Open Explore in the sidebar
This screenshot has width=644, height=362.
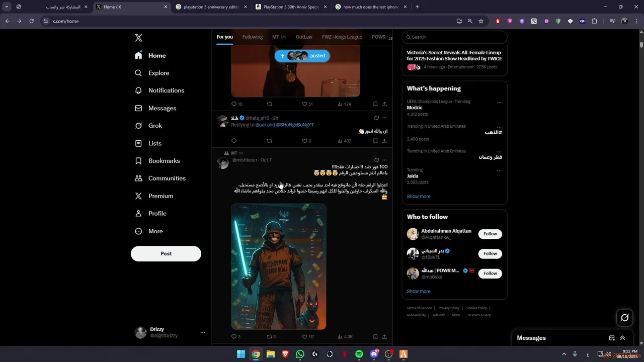tap(152, 73)
